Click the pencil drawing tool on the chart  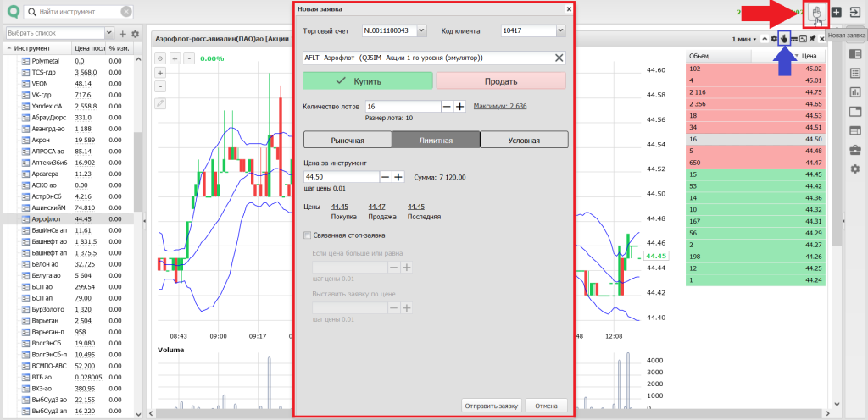(160, 102)
